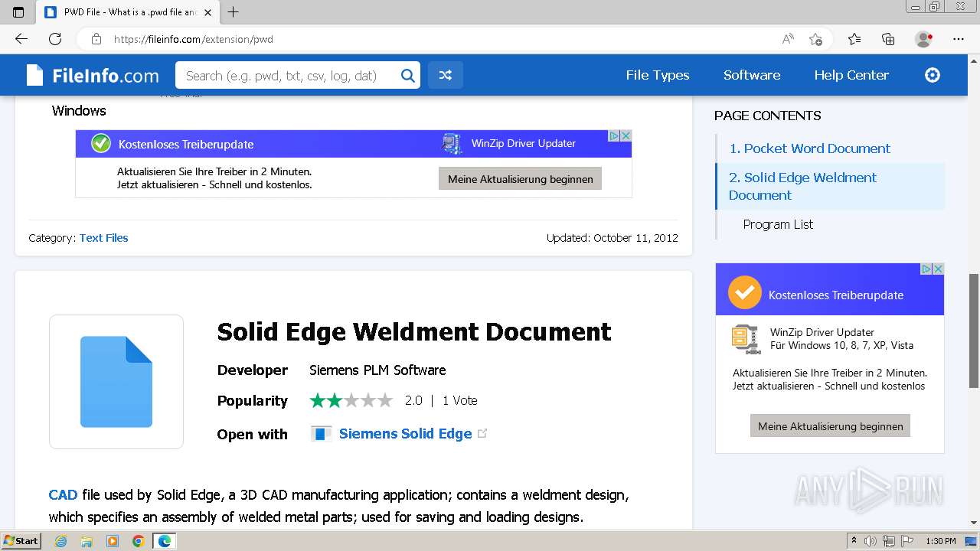Click the taskbar clock 1:30 PM
Viewport: 980px width, 551px height.
[x=941, y=541]
